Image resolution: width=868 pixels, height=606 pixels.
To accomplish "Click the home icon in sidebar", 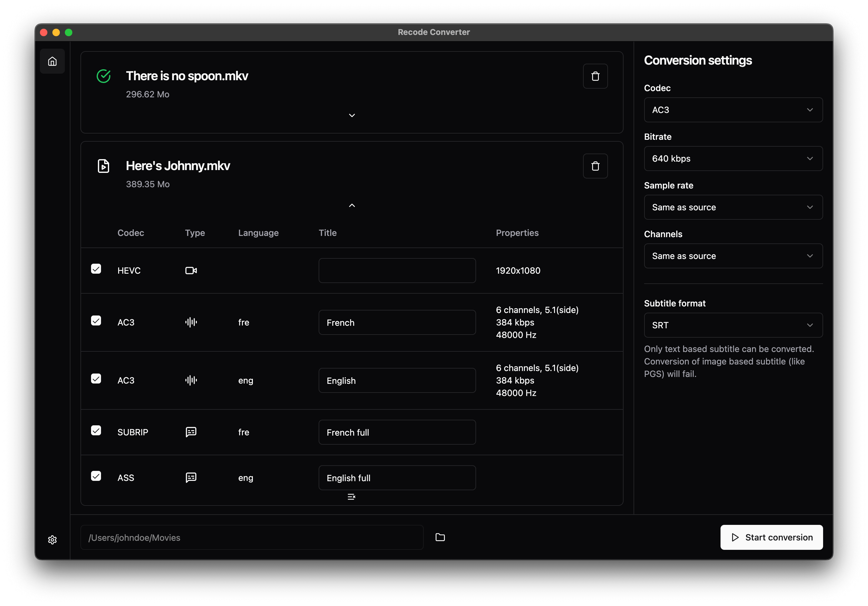I will pos(52,61).
